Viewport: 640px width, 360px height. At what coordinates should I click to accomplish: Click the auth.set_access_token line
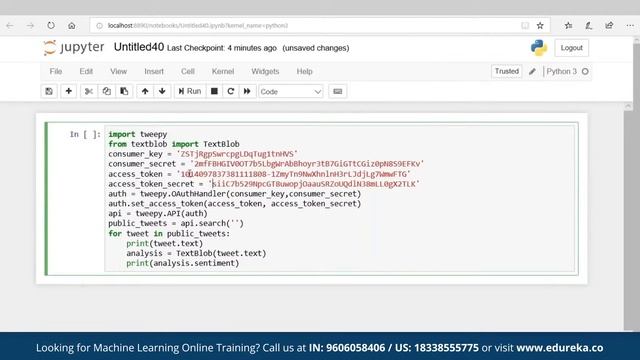click(235, 204)
